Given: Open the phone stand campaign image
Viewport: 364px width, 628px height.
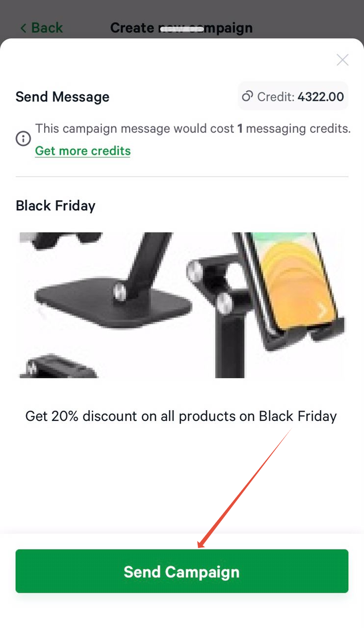Looking at the screenshot, I should [x=182, y=305].
